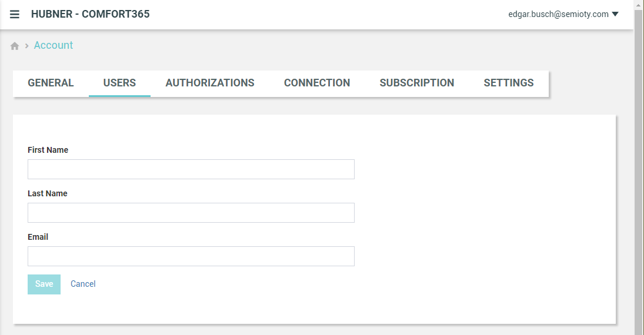Click the Save button

click(x=44, y=284)
